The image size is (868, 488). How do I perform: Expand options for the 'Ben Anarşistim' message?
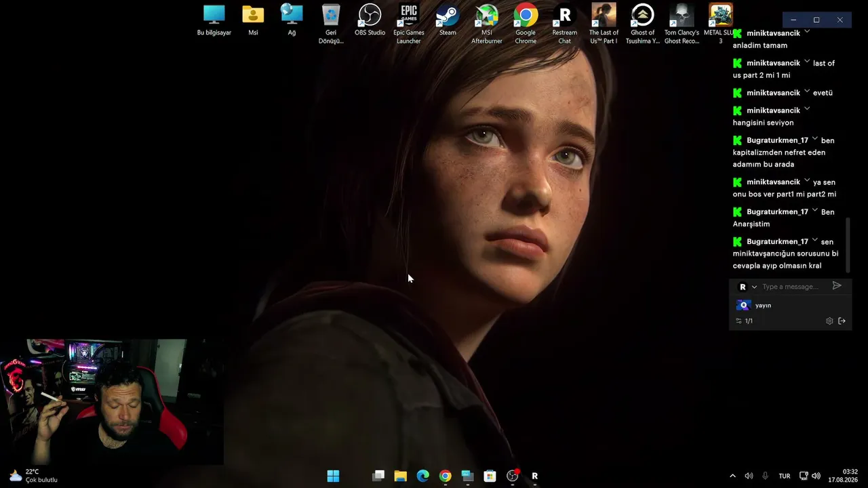coord(815,211)
